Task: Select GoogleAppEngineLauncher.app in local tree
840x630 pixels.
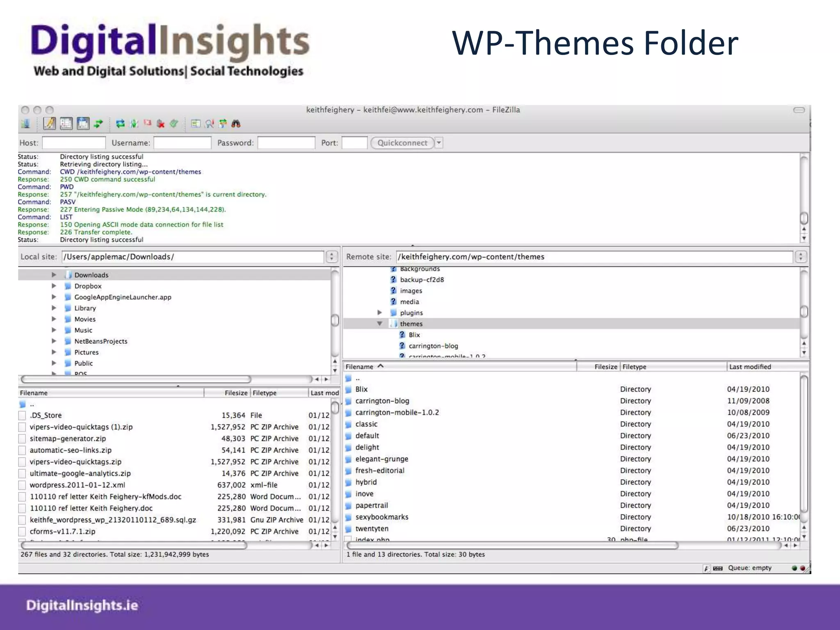Action: (123, 297)
